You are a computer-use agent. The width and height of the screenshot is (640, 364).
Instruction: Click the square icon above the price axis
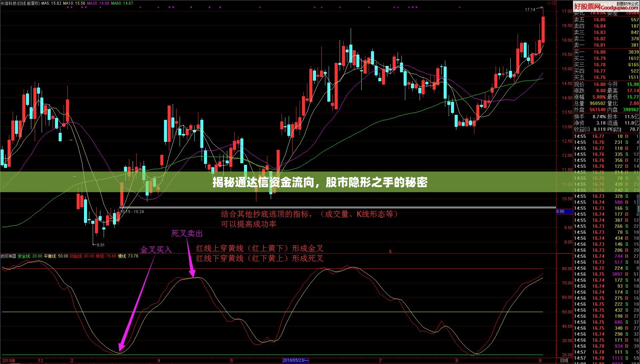tap(554, 3)
